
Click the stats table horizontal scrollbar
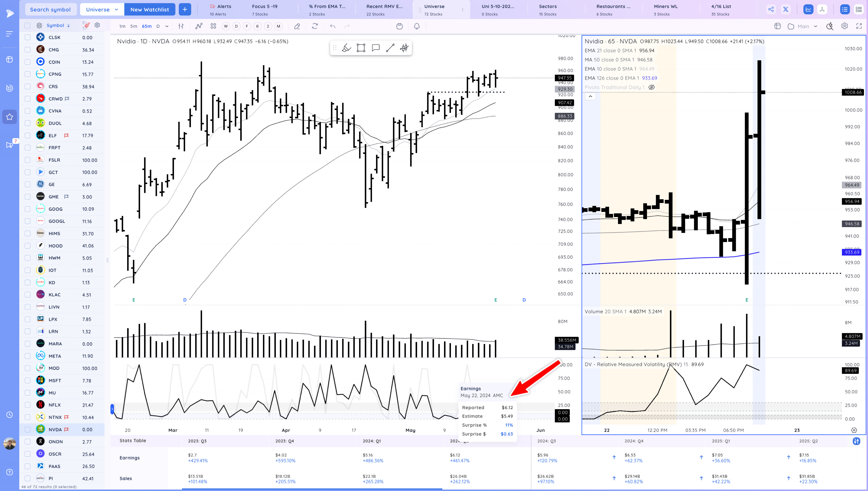(312, 489)
